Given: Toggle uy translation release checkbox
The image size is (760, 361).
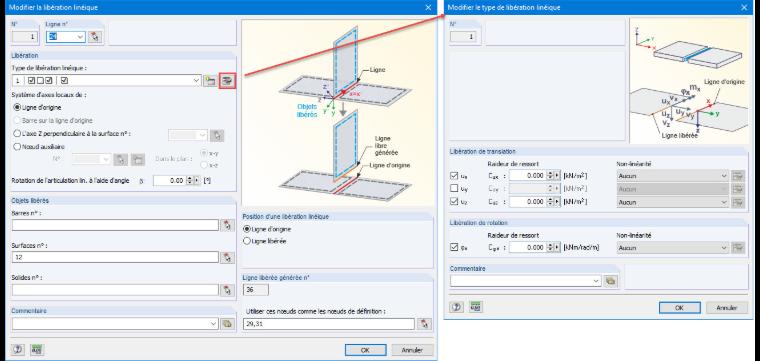Looking at the screenshot, I should 454,188.
